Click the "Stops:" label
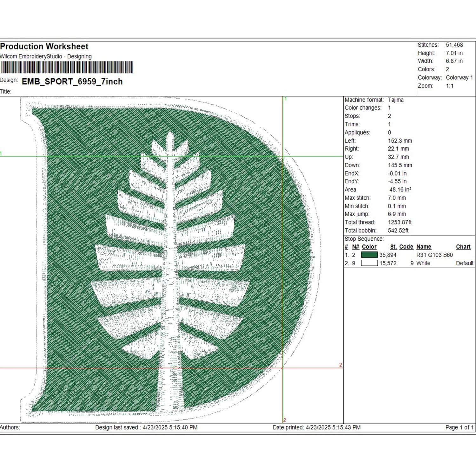The width and height of the screenshot is (476, 474). tap(353, 116)
